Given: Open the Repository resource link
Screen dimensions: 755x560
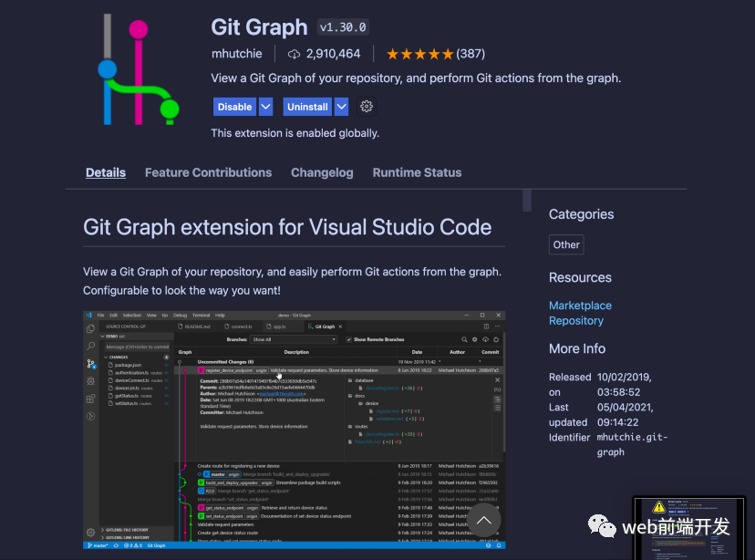Looking at the screenshot, I should pos(575,320).
